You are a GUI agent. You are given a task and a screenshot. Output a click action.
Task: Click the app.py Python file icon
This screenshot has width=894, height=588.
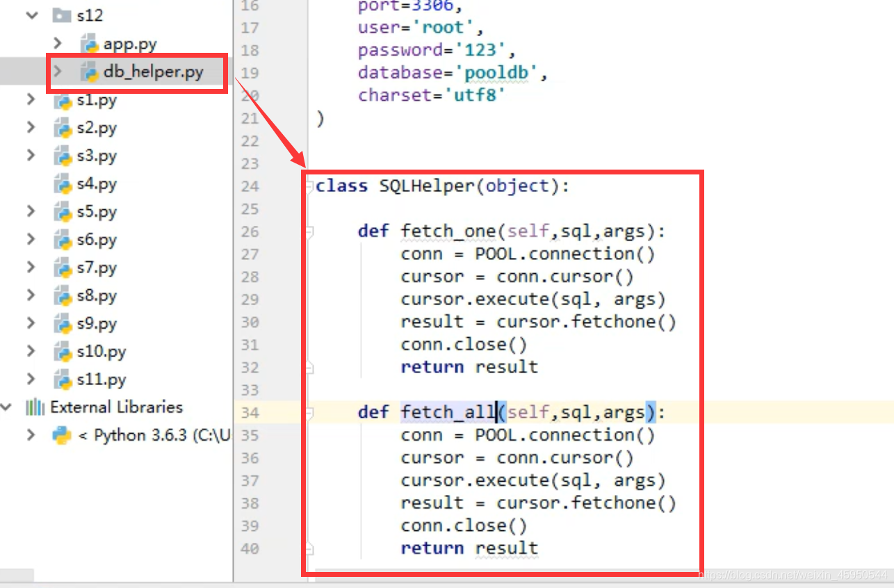[x=90, y=44]
